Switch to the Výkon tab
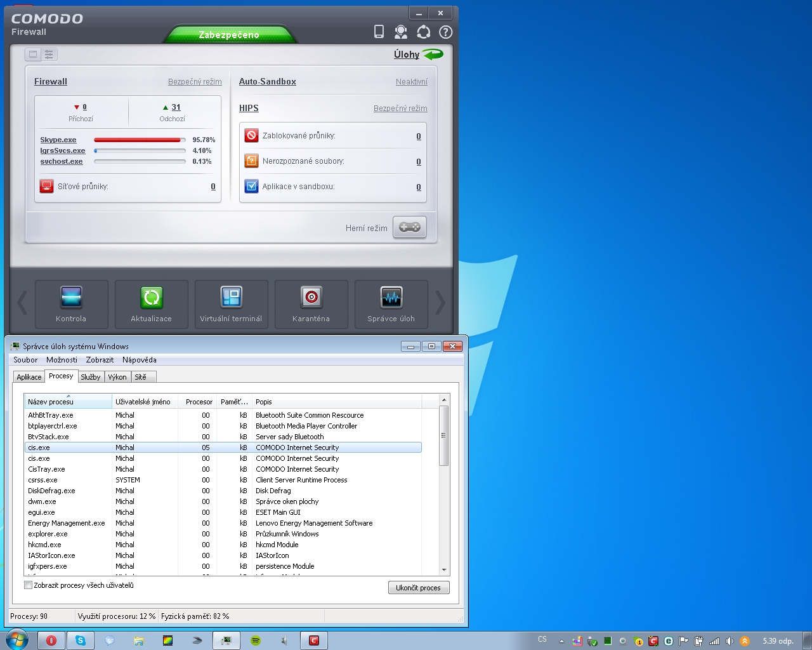Screen dimensions: 812x650 point(117,377)
